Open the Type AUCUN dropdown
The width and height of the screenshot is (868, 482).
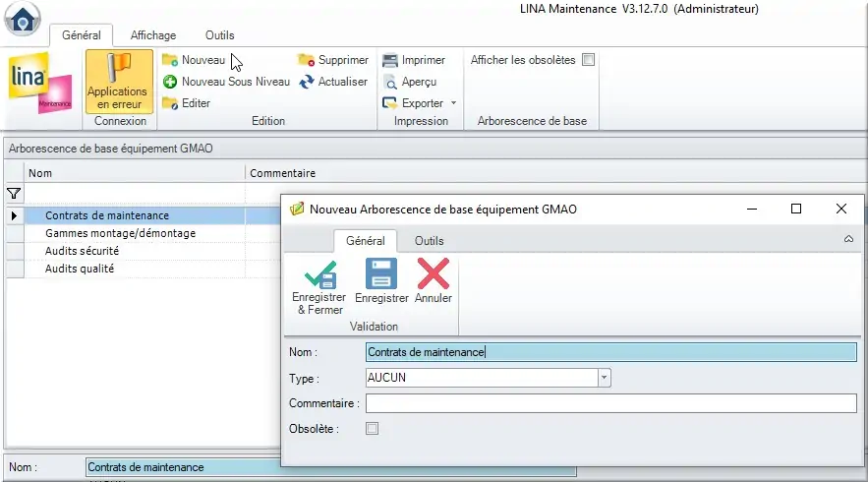[x=604, y=378]
